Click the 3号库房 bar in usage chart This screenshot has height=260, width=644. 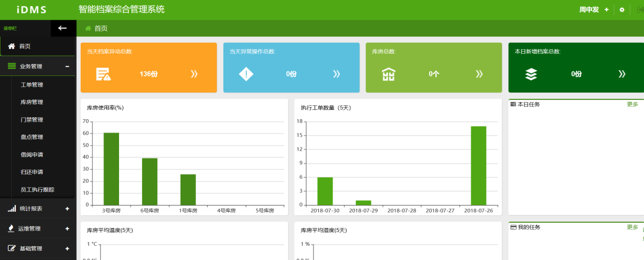click(111, 169)
